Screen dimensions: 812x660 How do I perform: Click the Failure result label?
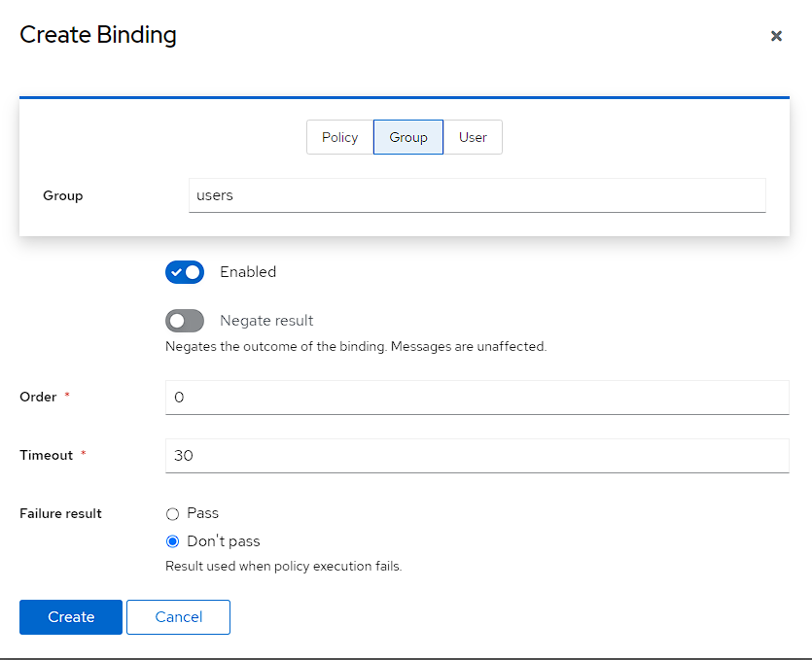[x=60, y=513]
